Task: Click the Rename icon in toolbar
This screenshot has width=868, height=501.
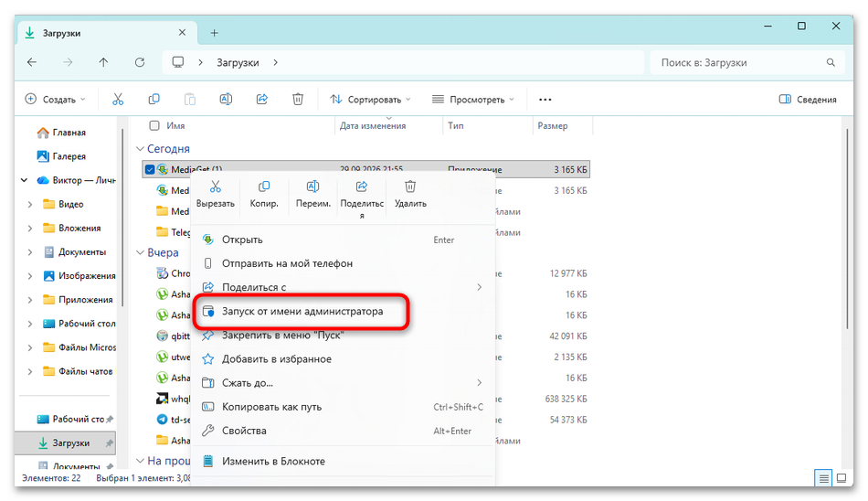Action: (x=226, y=100)
